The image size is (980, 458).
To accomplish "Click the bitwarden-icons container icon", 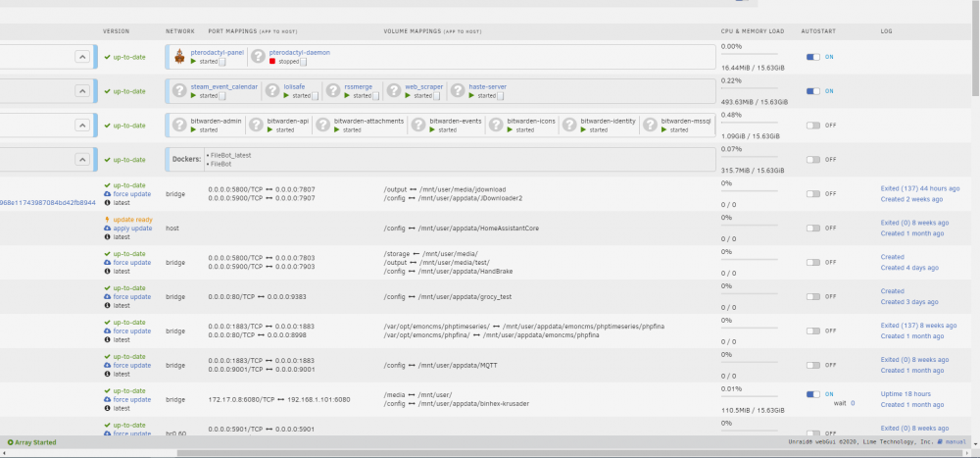I will pos(496,126).
